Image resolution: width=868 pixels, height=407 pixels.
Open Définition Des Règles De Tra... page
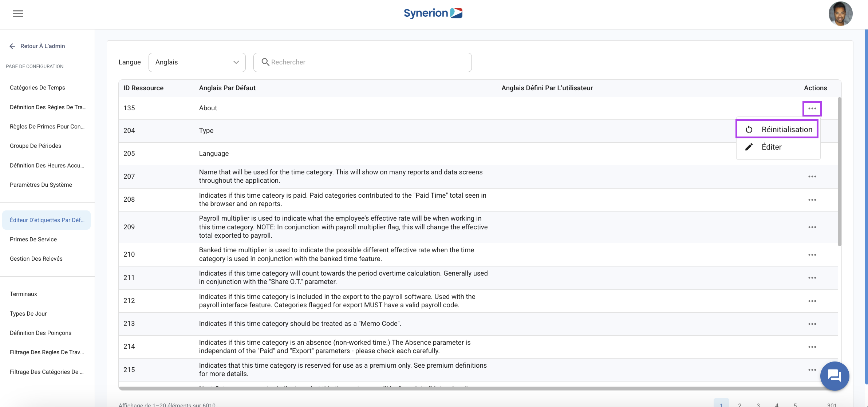[48, 107]
